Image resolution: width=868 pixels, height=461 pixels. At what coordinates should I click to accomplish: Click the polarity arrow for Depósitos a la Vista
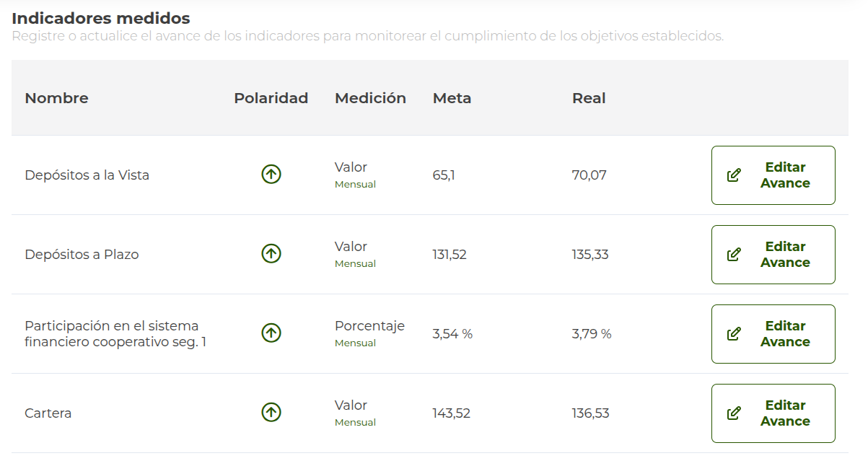click(271, 175)
